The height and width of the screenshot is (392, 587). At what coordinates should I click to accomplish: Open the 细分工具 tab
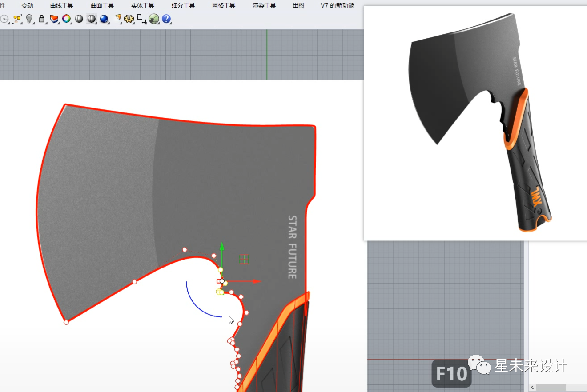183,5
